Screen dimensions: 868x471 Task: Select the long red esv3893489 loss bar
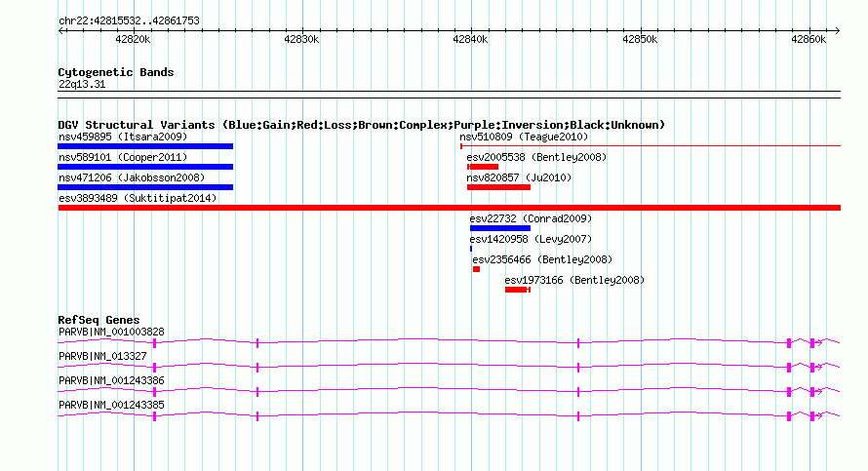[450, 208]
